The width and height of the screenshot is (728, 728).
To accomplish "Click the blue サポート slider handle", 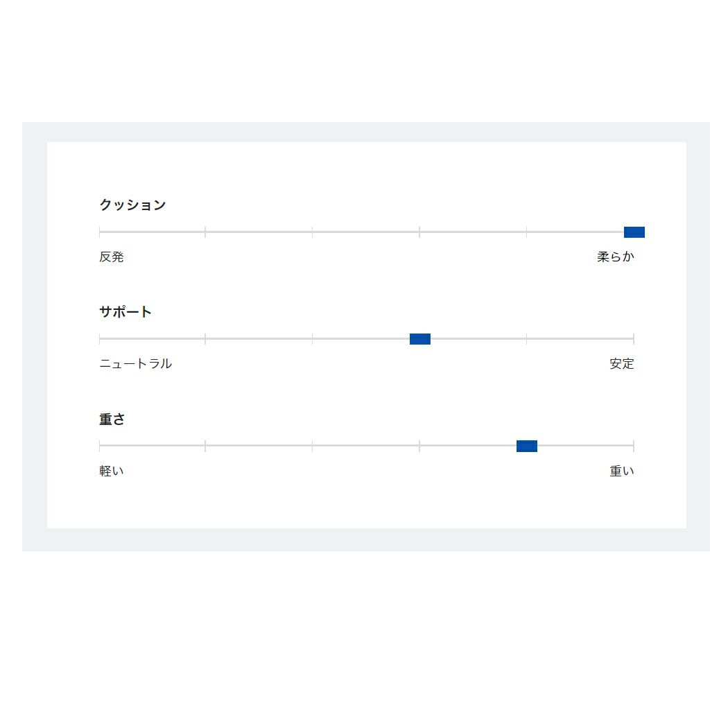I will 420,339.
